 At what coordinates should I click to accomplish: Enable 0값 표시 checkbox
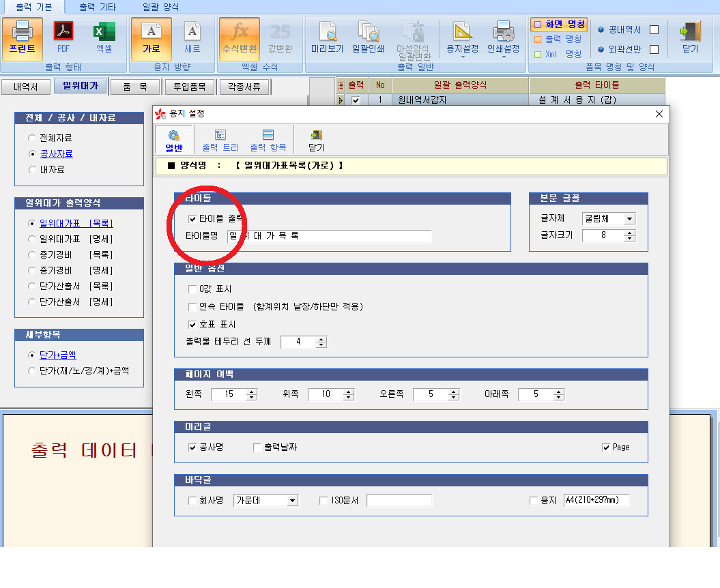192,289
